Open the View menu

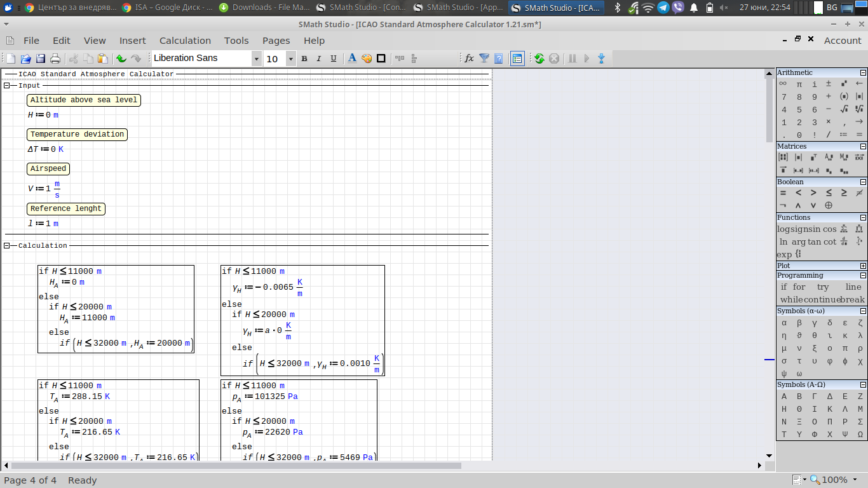(95, 41)
